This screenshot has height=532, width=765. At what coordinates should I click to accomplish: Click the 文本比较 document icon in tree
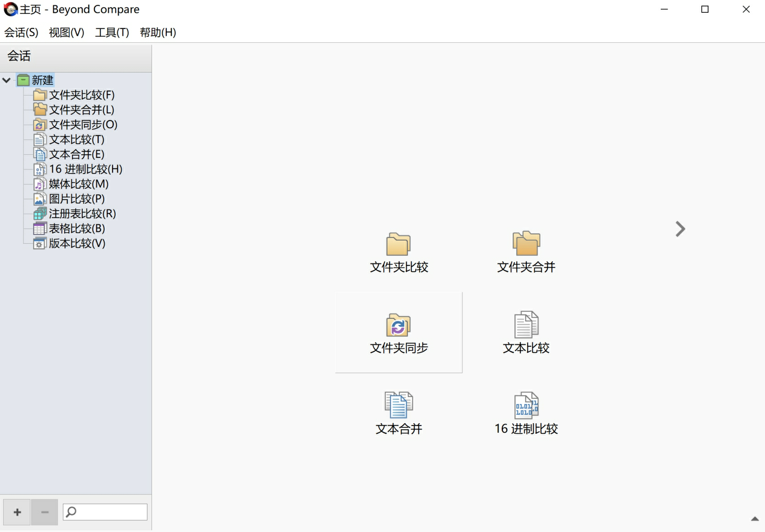click(x=40, y=140)
